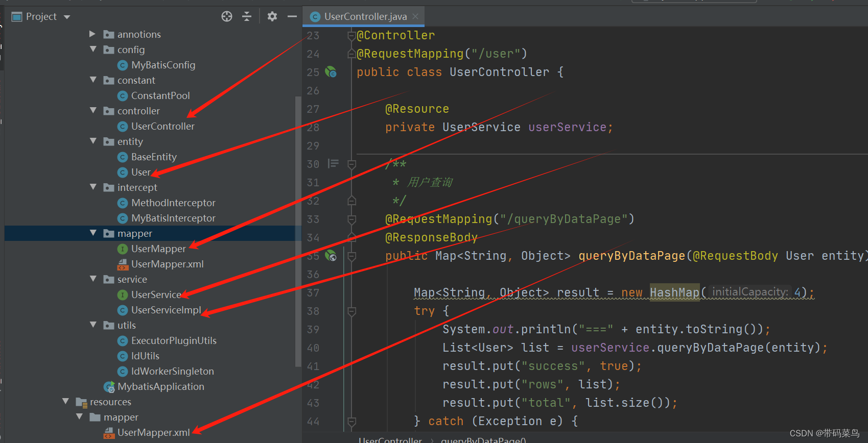Open MyBatisInterceptor class
This screenshot has height=443, width=868.
point(173,218)
